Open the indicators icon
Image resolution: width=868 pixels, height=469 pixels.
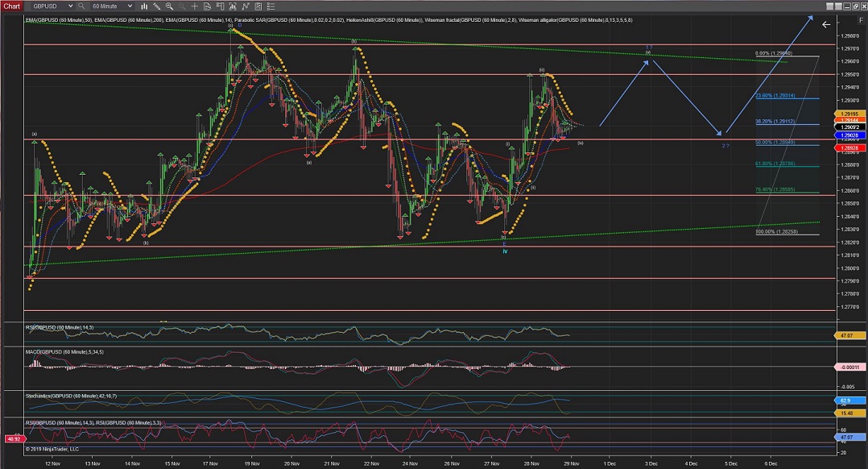point(246,6)
